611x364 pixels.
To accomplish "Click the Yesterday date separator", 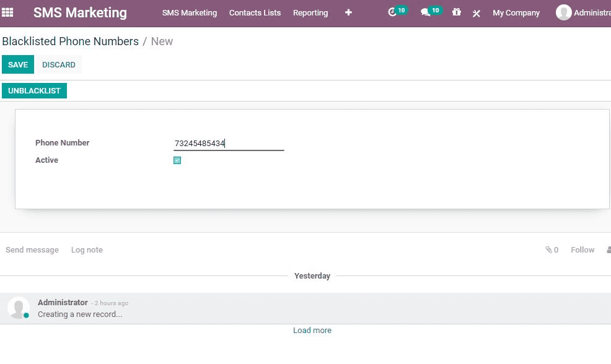I will (x=312, y=276).
